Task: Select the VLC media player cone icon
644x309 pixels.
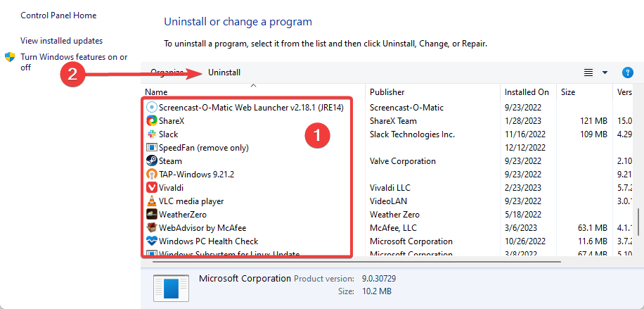Action: [x=152, y=201]
